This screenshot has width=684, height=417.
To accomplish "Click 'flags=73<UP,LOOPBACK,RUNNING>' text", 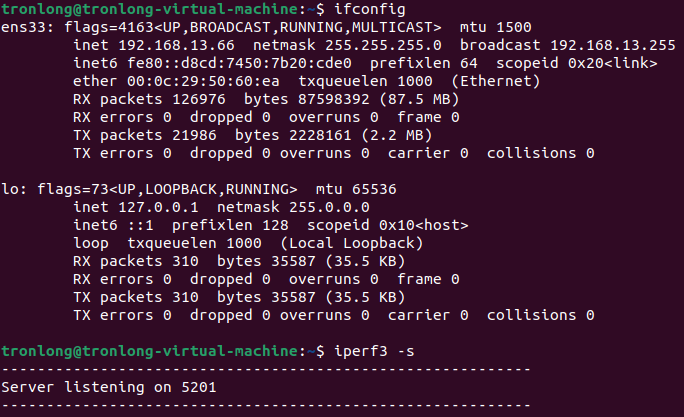I will point(167,189).
